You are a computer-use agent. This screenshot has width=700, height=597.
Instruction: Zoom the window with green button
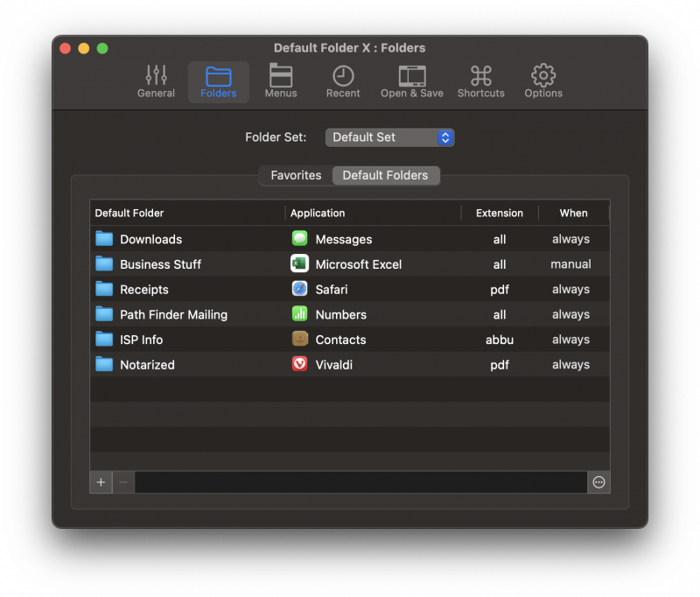coord(102,48)
